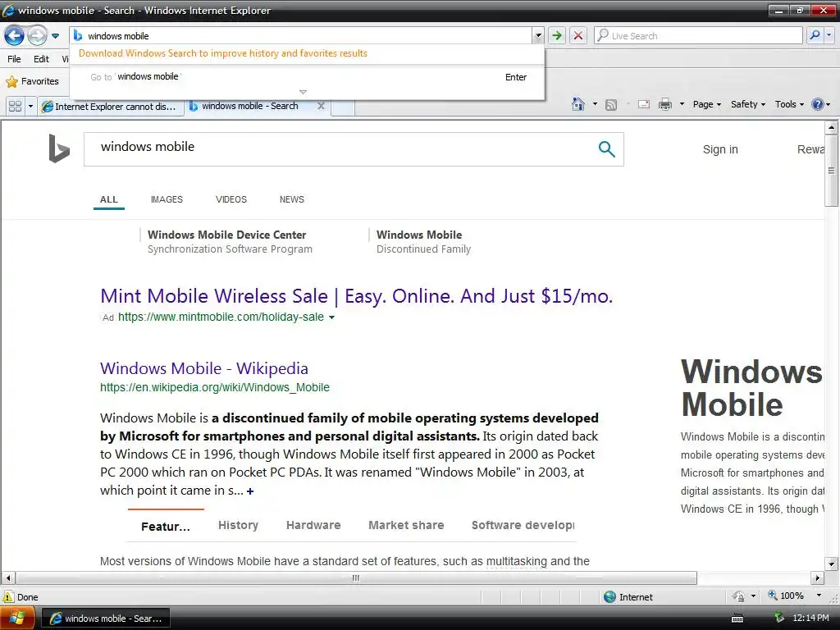Click the Protected Mode lock icon
Screen dimensions: 840x630
click(x=738, y=596)
